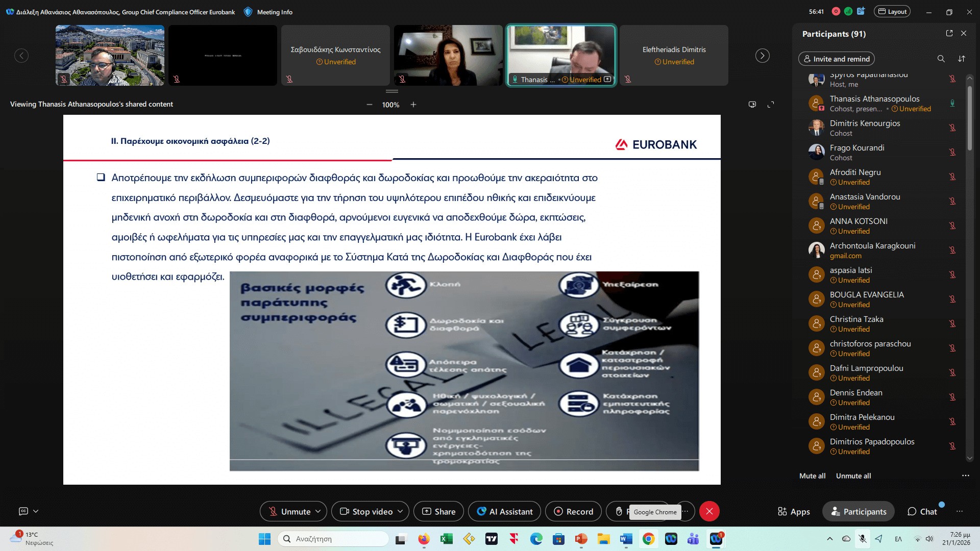The height and width of the screenshot is (551, 980).
Task: Toggle the Record button
Action: 574,511
